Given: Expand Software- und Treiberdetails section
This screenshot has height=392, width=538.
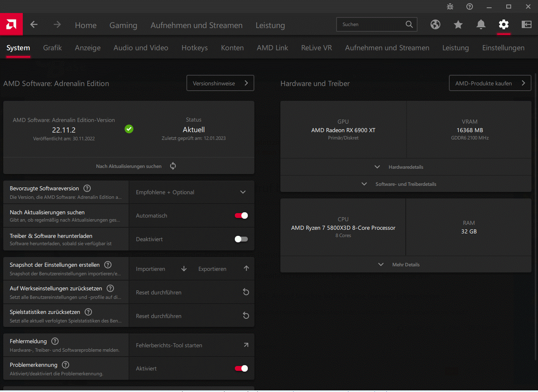Looking at the screenshot, I should [406, 184].
